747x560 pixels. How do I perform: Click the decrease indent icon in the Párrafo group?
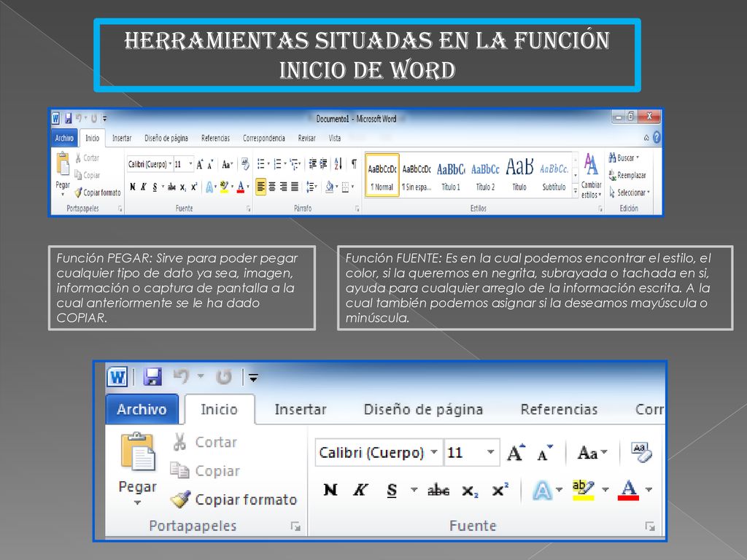[312, 164]
